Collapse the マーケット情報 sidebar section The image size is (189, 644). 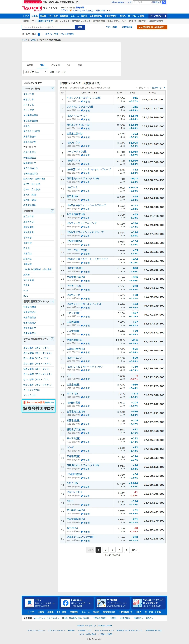click(x=52, y=89)
